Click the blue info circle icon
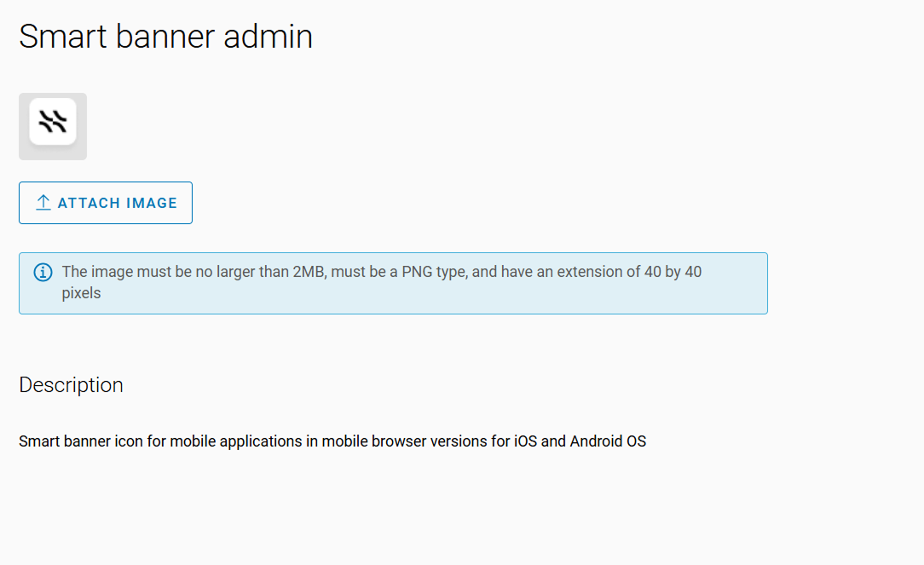924x565 pixels. coord(43,273)
